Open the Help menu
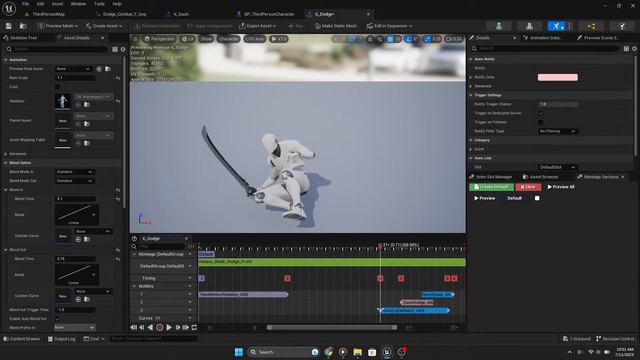 pyautogui.click(x=117, y=4)
